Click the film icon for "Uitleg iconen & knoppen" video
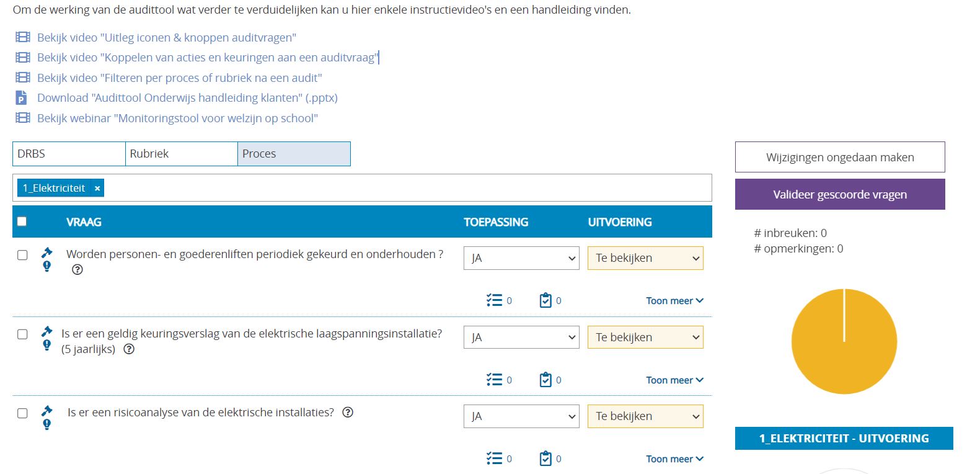The height and width of the screenshot is (474, 980). point(23,37)
